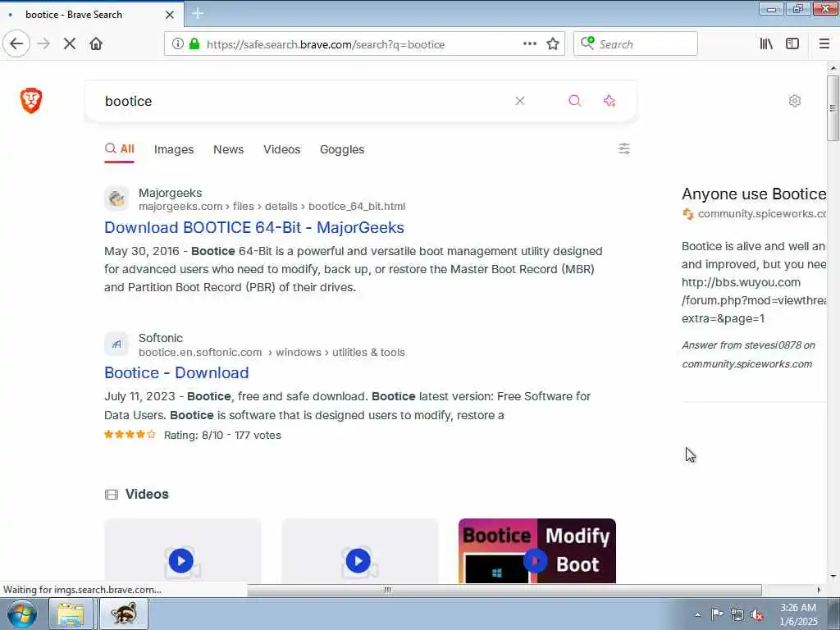Screen dimensions: 840x630
Task: Click majorgeeks.com breadcrumb URL
Action: [x=272, y=207]
